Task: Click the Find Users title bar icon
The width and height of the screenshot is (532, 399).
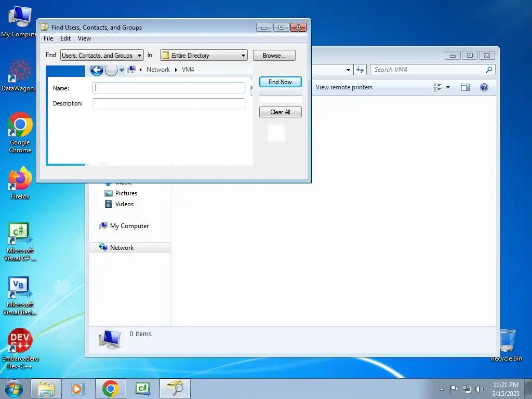Action: 45,27
